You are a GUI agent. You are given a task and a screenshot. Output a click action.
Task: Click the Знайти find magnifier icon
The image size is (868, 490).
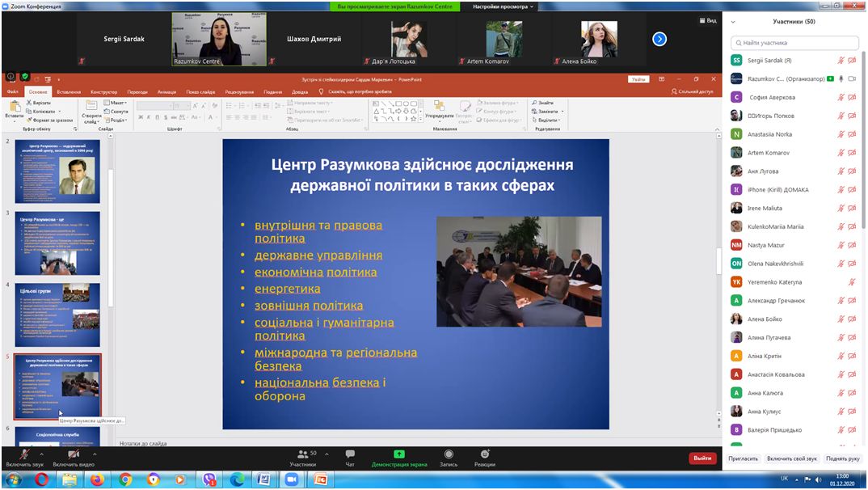pos(535,103)
